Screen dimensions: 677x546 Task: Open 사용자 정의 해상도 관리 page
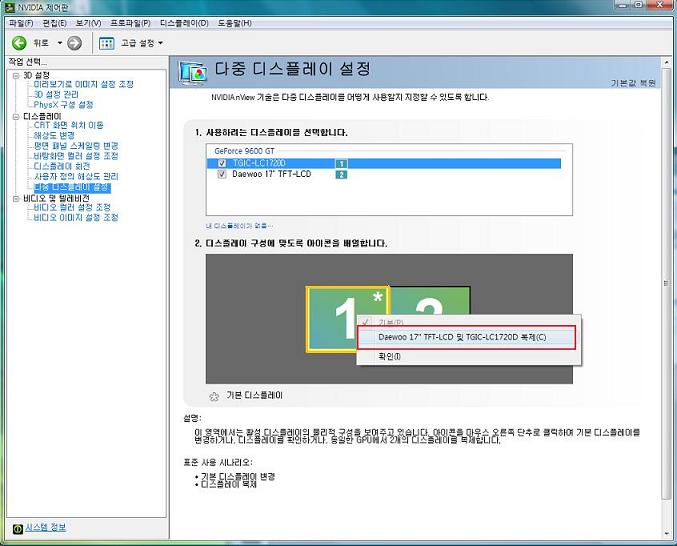(76, 177)
